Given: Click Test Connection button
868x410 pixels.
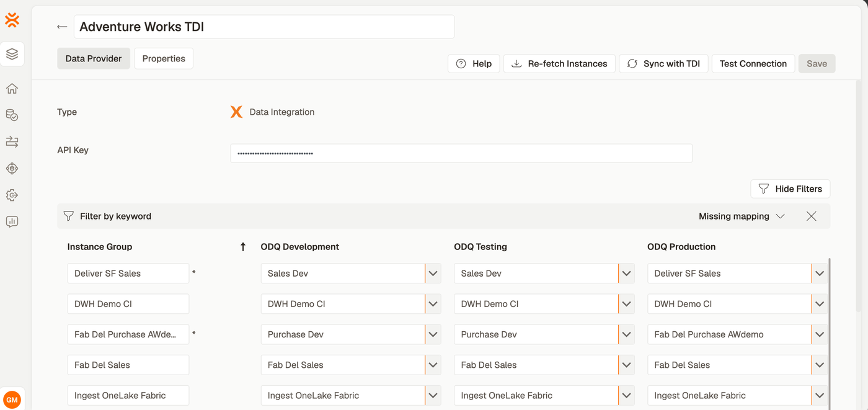Looking at the screenshot, I should (753, 63).
